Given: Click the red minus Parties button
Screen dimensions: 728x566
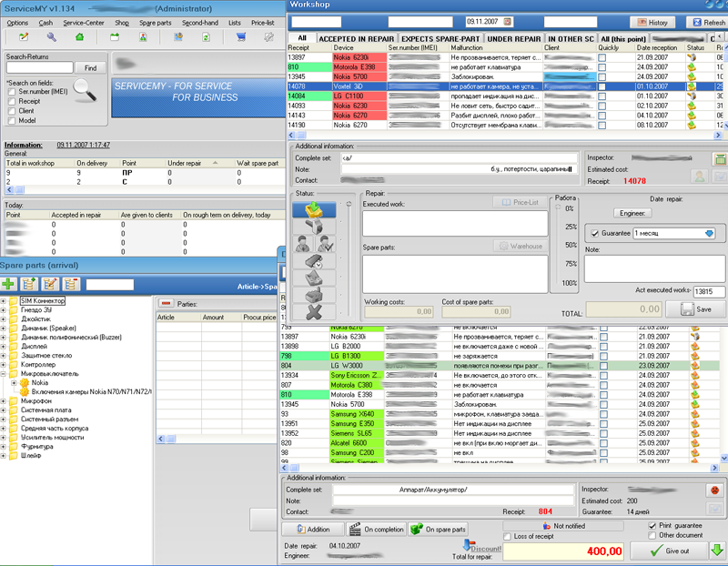Looking at the screenshot, I should (x=167, y=303).
